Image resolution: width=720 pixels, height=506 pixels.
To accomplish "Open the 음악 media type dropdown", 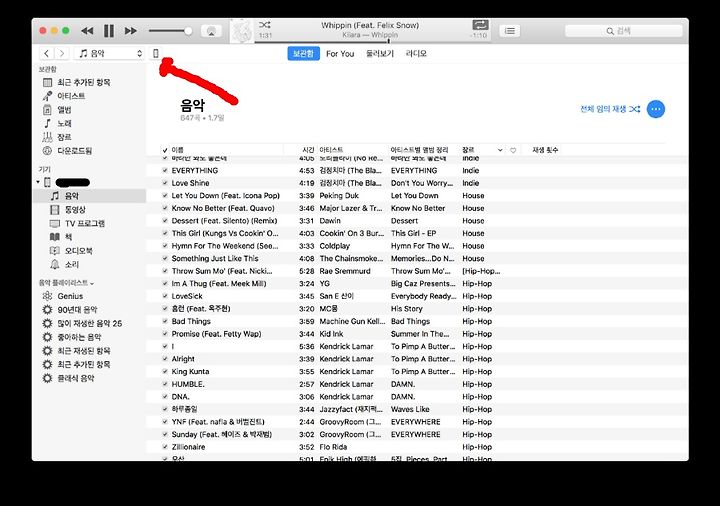I will point(110,53).
